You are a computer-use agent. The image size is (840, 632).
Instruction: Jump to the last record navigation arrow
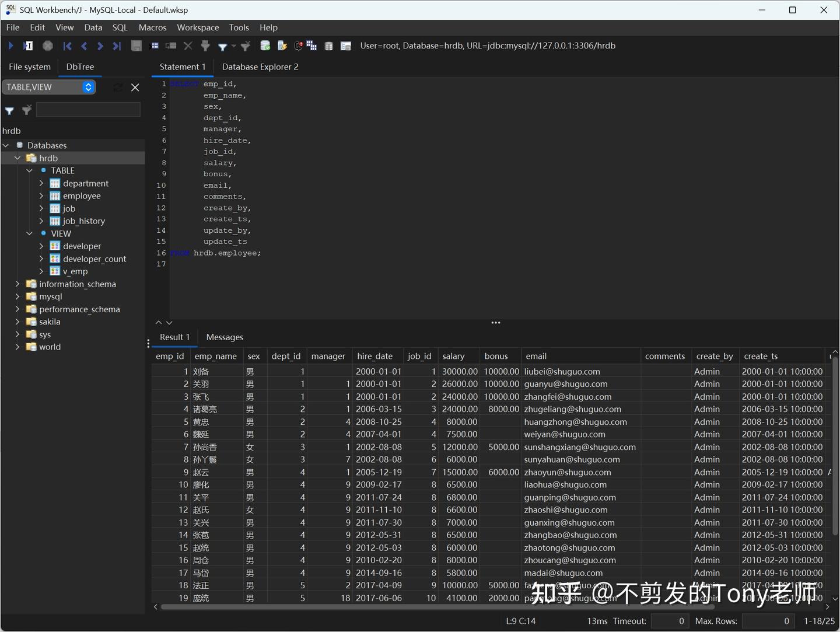(117, 46)
